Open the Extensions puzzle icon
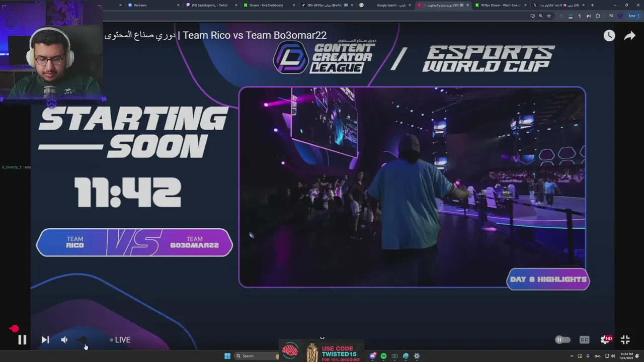 598,16
